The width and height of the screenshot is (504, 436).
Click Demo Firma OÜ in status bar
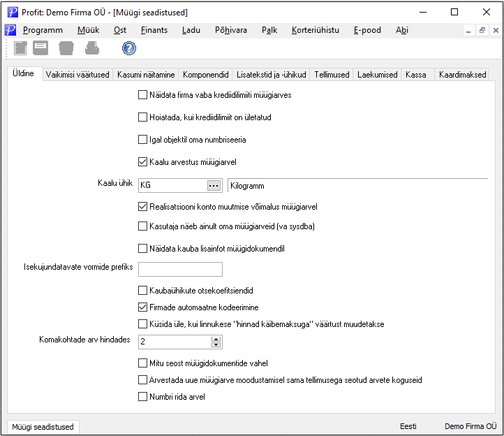[x=470, y=426]
